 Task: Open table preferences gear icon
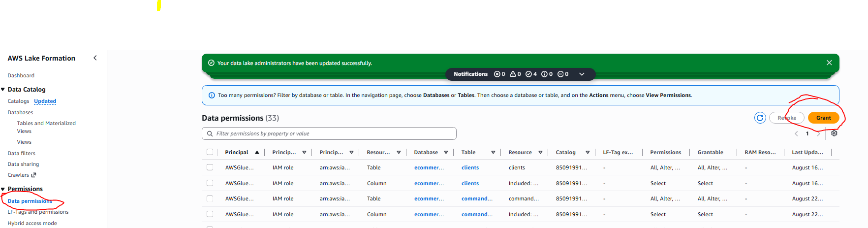click(x=834, y=133)
